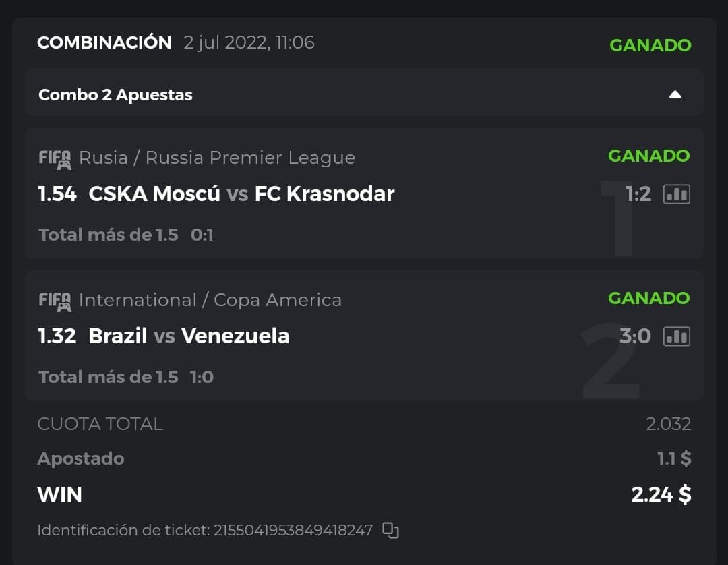Click the top GANADO status of the combination
Viewport: 728px width, 565px height.
point(650,45)
